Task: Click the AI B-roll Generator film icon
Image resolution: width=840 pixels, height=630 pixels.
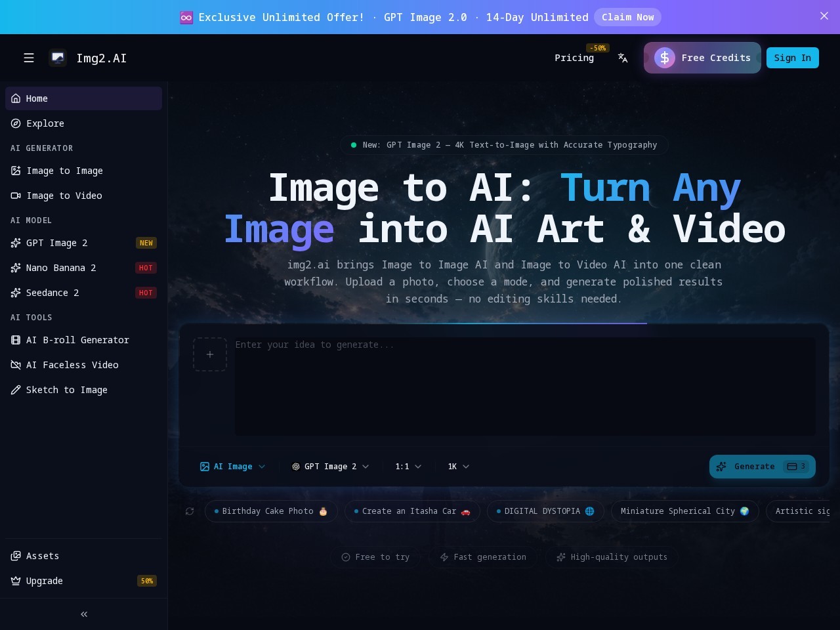Action: tap(16, 340)
